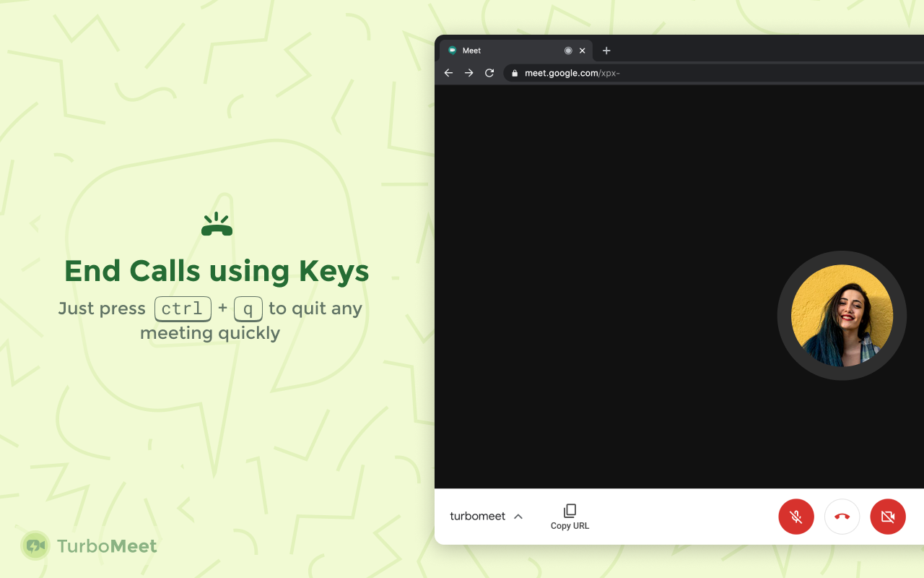Click the recording indicator on Meet tab
This screenshot has width=924, height=578.
pyautogui.click(x=568, y=51)
